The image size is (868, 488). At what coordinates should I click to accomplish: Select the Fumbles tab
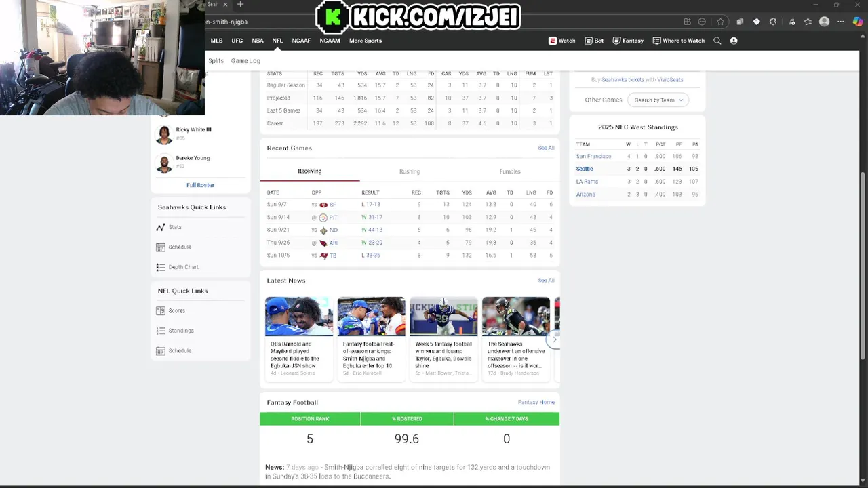point(510,171)
